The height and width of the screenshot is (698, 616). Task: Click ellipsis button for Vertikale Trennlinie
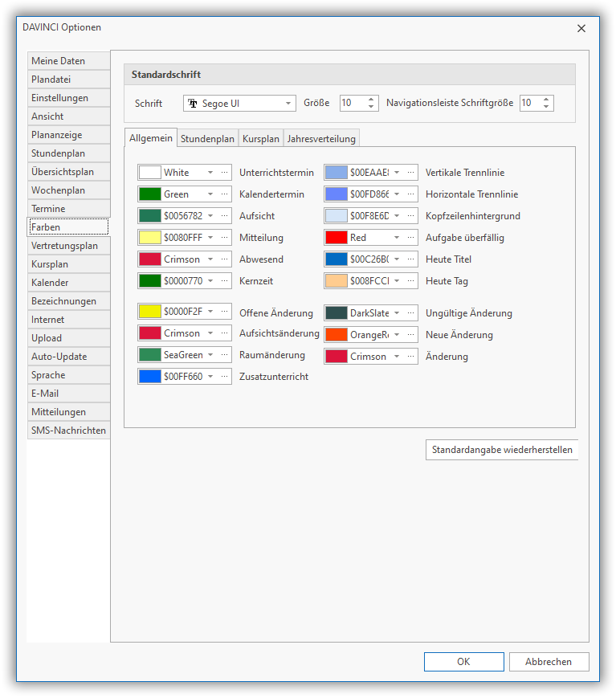[410, 173]
